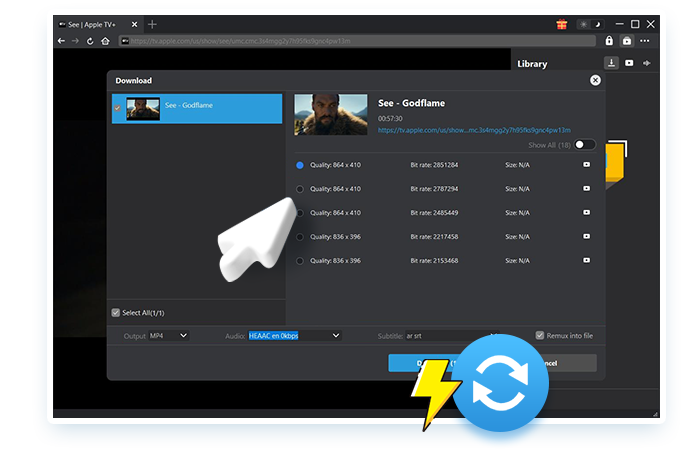Open Library downloads tab icon
This screenshot has height=449, width=684.
click(x=612, y=63)
